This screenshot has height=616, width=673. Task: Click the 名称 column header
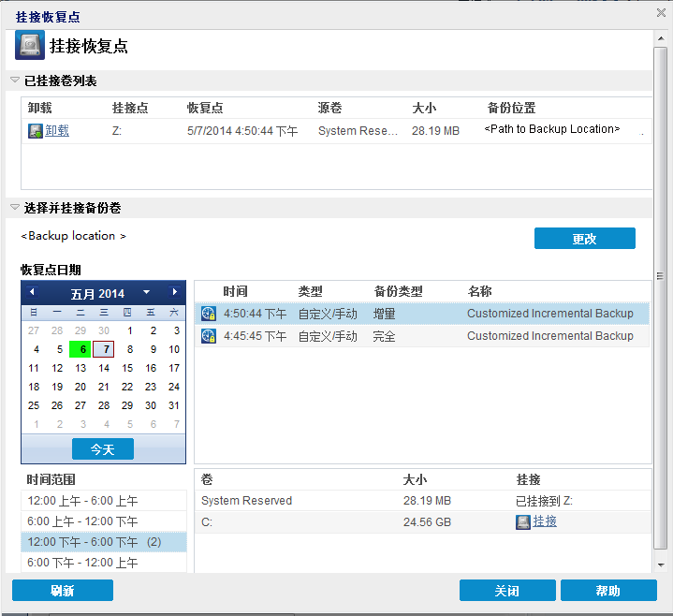[480, 291]
